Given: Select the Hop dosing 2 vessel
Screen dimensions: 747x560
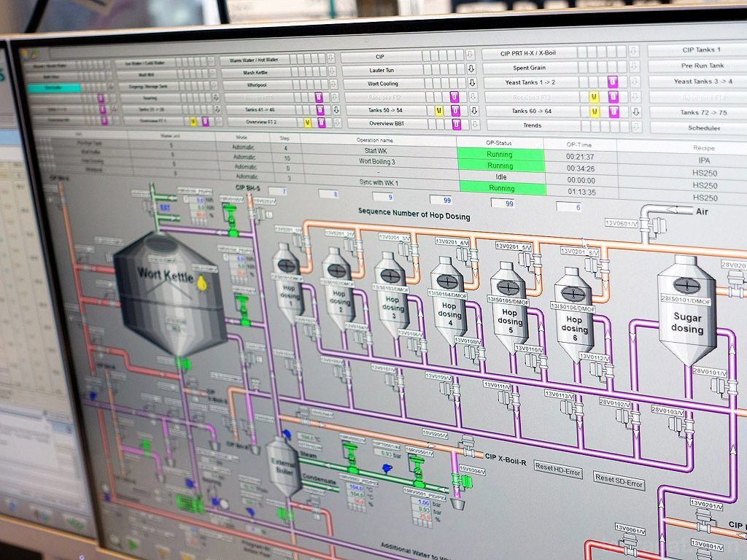Looking at the screenshot, I should (338, 289).
